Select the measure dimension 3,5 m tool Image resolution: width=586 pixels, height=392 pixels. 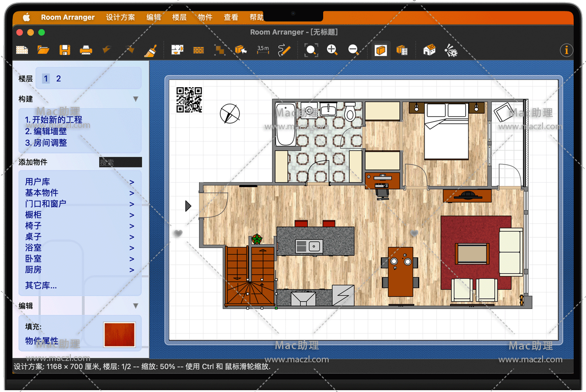coord(263,50)
